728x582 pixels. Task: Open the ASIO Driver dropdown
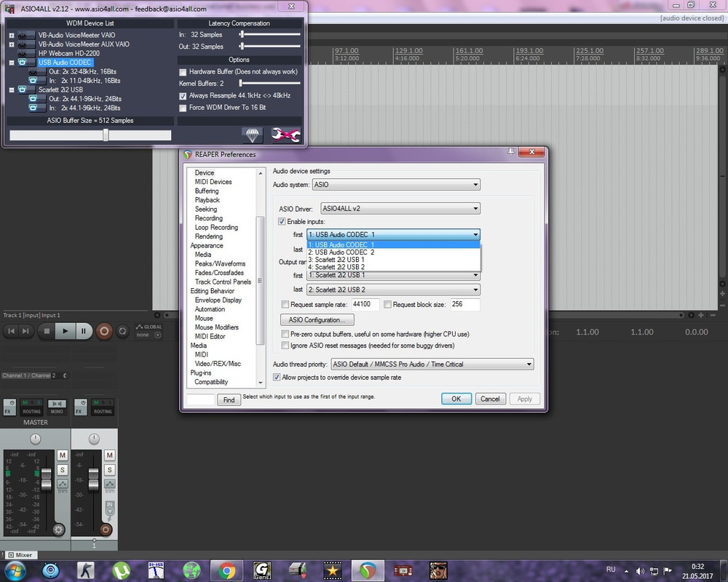point(400,208)
